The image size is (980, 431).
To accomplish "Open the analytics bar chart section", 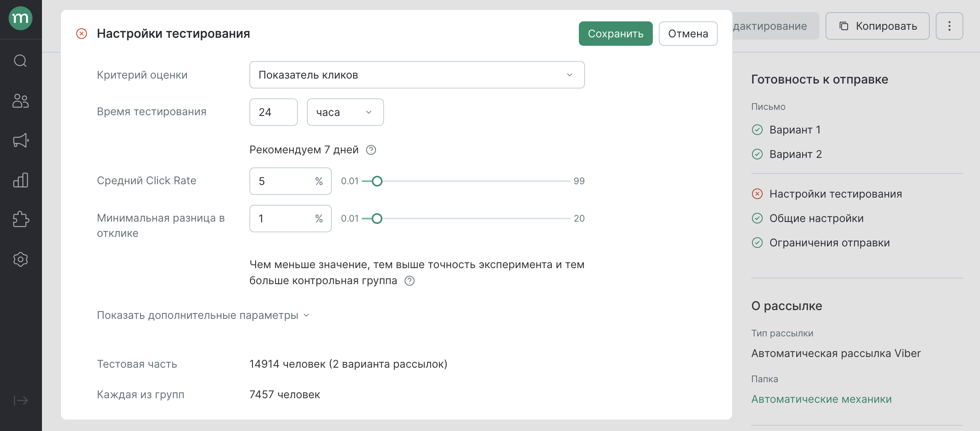I will coord(21,180).
